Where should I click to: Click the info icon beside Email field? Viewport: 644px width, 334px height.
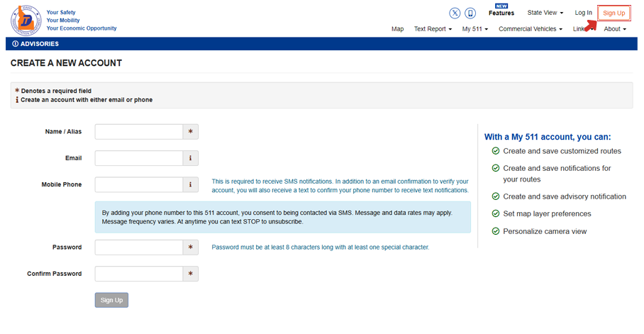191,158
